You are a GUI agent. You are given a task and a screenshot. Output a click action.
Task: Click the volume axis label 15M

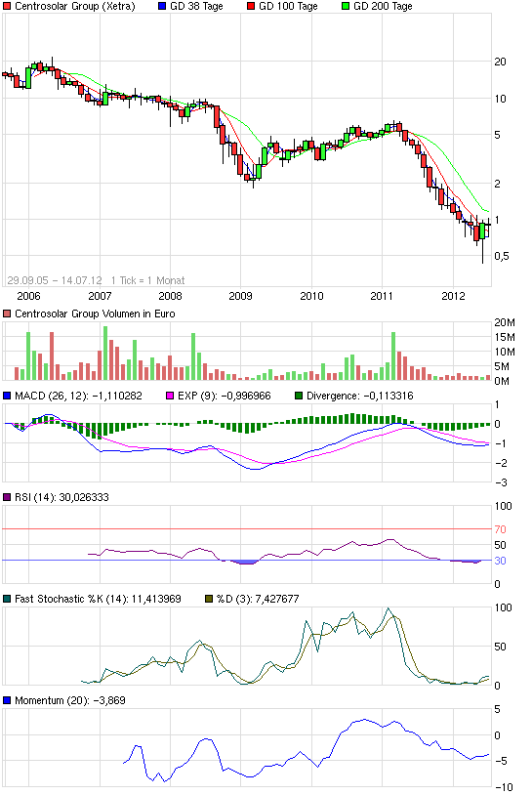point(505,337)
